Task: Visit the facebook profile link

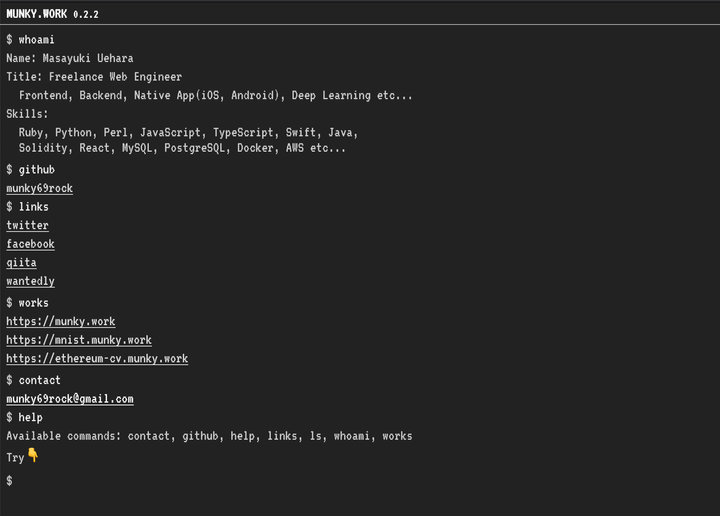Action: 30,244
